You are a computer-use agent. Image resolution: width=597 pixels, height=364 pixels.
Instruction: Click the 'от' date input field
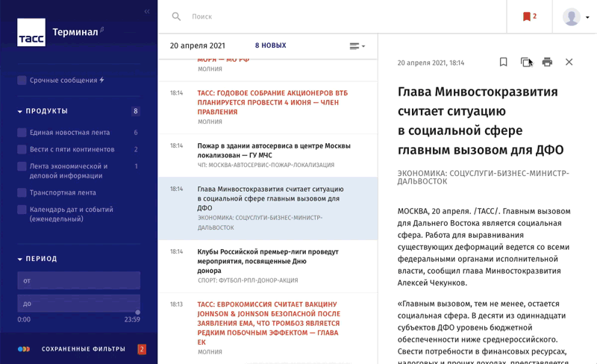tap(79, 280)
